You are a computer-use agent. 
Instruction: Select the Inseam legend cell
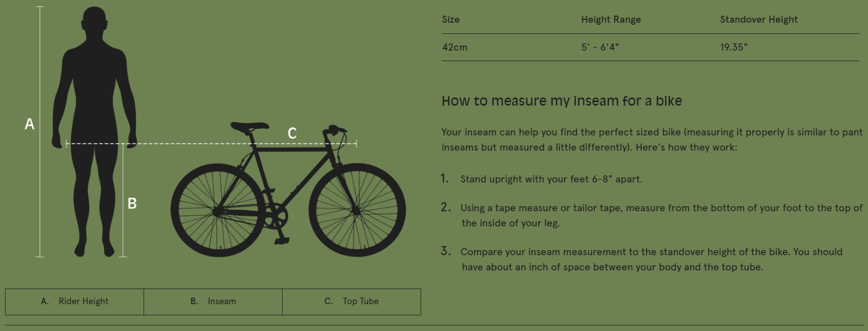213,302
